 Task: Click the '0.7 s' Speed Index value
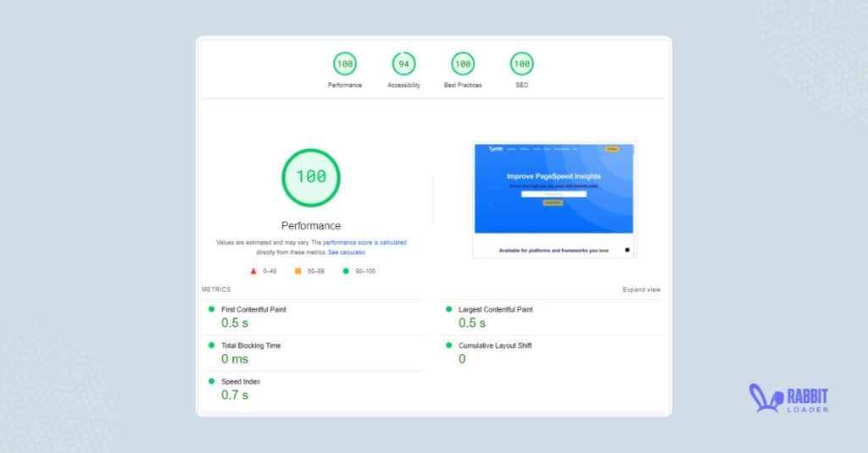pyautogui.click(x=235, y=395)
